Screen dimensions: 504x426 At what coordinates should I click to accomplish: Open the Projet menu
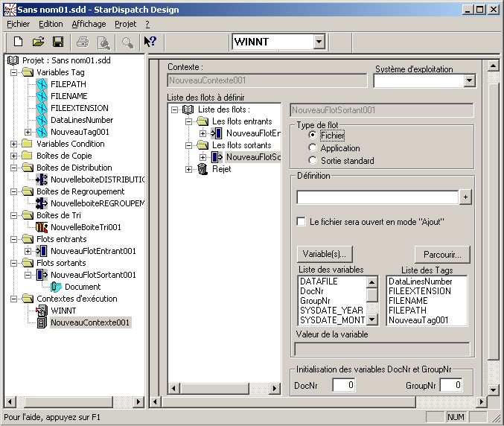[125, 24]
